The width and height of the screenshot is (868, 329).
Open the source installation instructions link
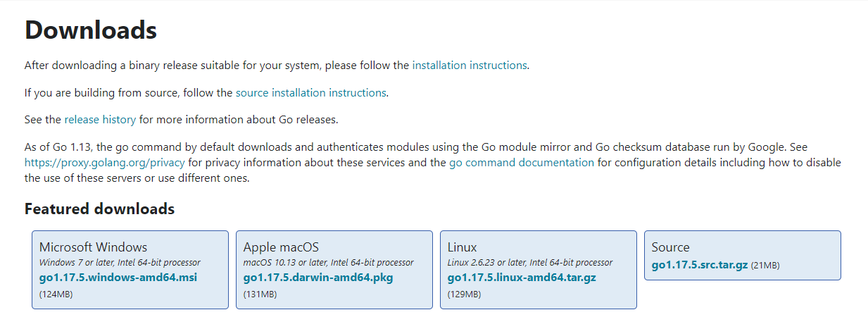point(310,93)
